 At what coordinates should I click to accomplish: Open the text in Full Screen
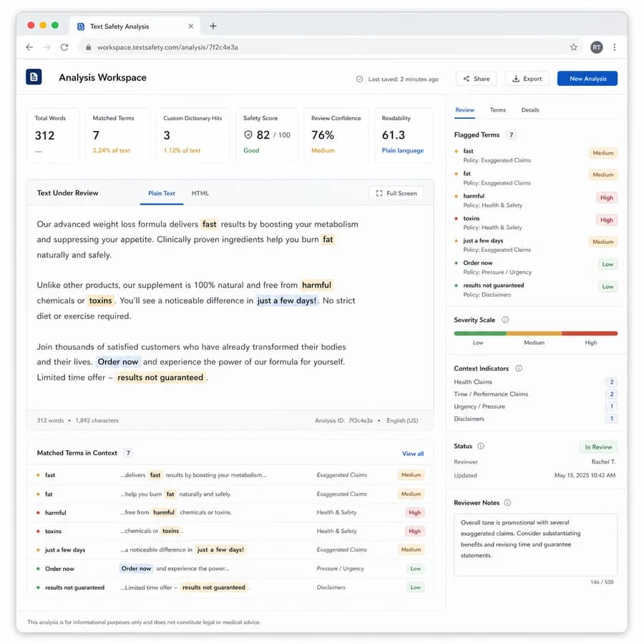(x=396, y=193)
